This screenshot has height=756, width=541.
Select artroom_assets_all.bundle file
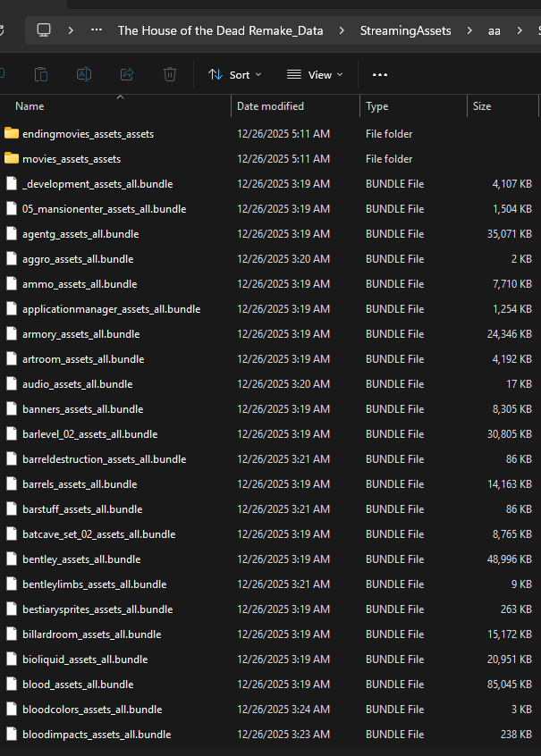pos(83,359)
